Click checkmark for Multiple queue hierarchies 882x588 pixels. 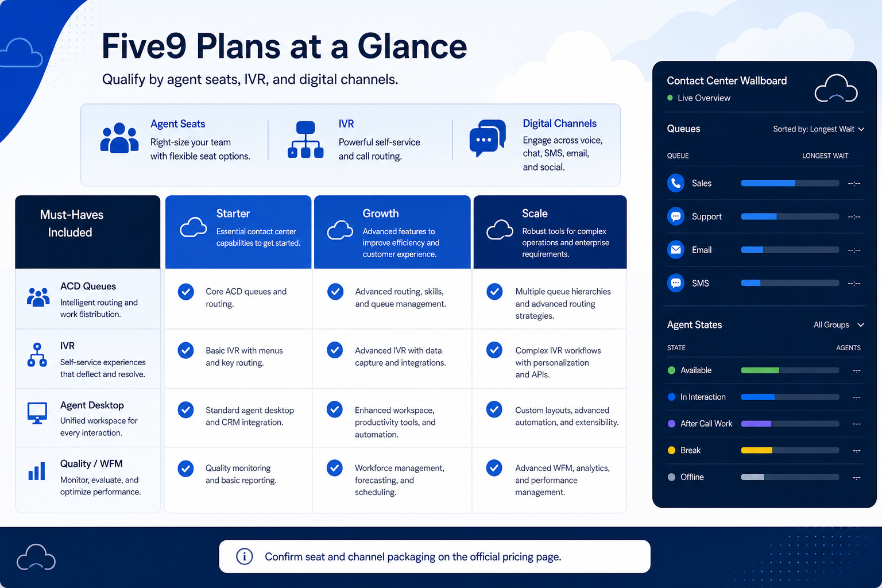pos(494,292)
